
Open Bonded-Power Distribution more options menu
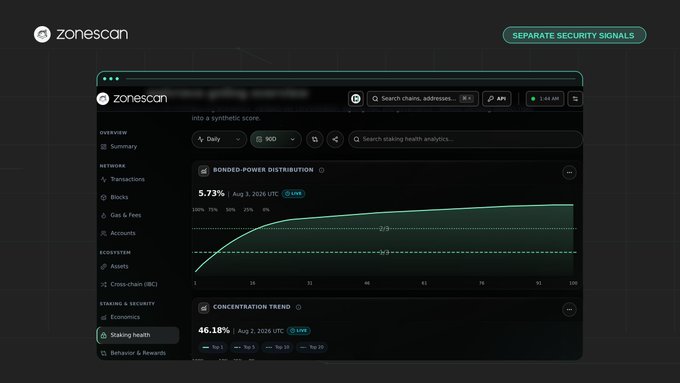(x=569, y=173)
